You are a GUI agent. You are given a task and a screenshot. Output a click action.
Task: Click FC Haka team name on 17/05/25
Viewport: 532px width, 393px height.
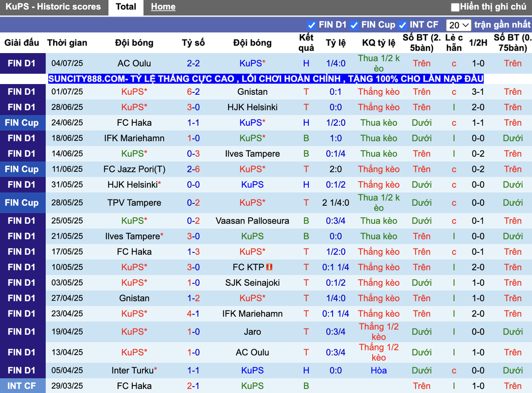point(134,252)
